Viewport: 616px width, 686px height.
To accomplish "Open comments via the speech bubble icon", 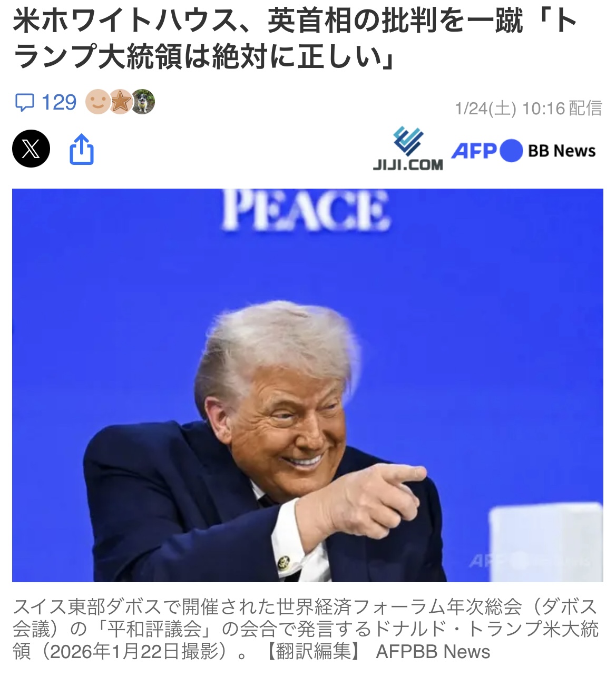I will click(x=25, y=102).
